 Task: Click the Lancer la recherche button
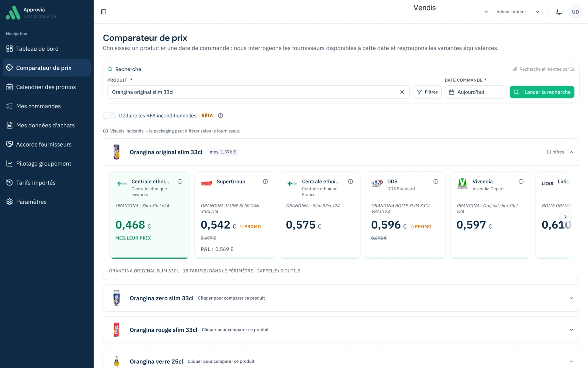tap(542, 92)
